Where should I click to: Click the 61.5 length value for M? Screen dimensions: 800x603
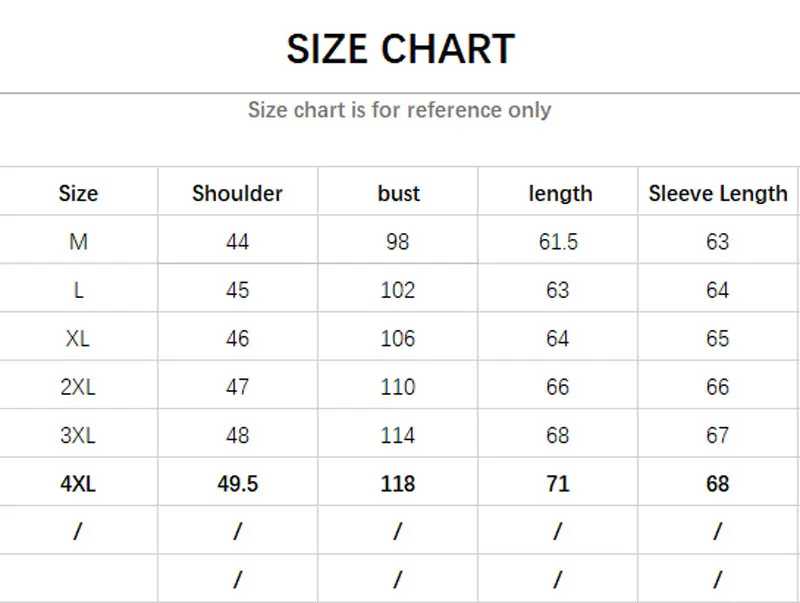coord(558,241)
